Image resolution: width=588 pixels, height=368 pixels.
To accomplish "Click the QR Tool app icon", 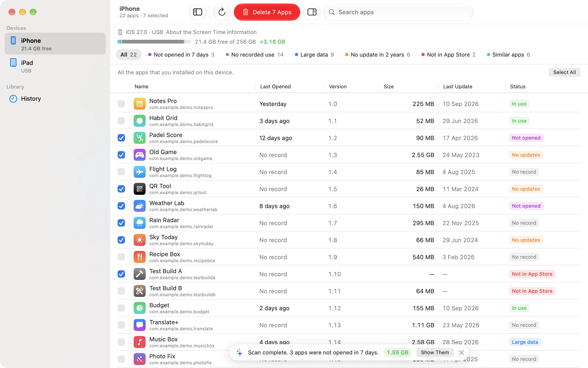I will (x=139, y=189).
